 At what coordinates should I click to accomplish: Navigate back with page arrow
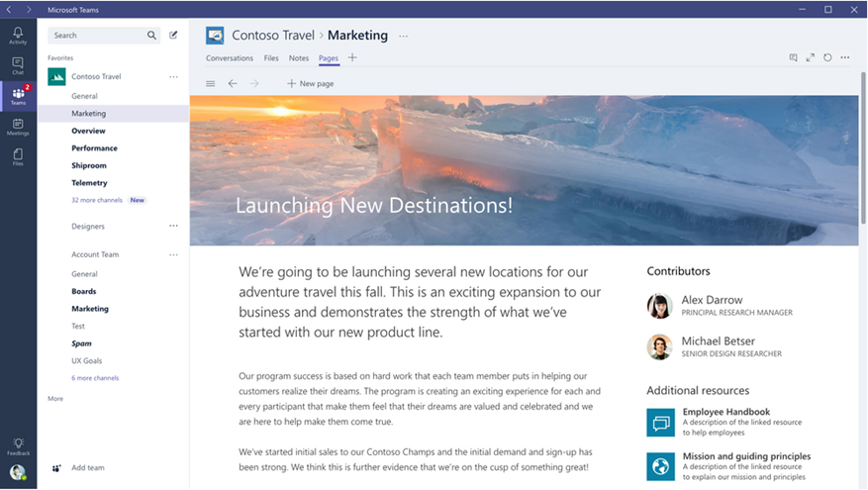pos(233,83)
